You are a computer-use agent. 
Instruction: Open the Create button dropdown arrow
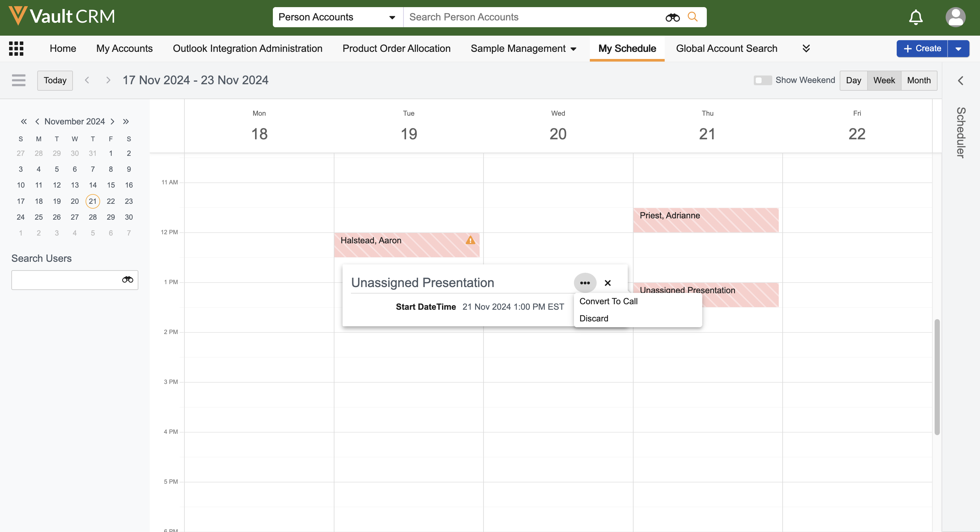point(958,49)
